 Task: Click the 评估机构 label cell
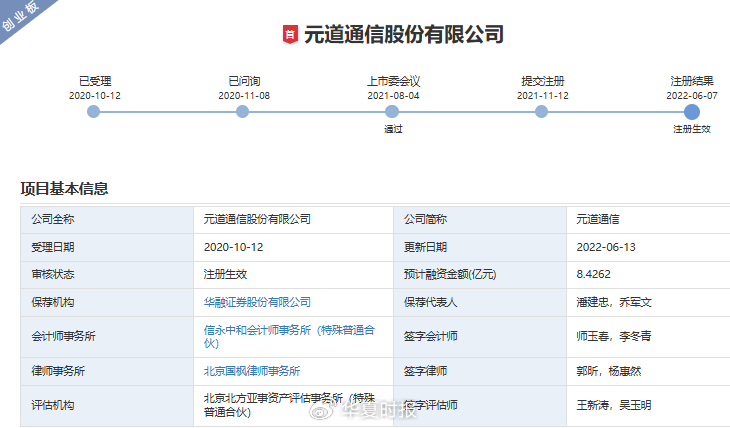point(107,406)
